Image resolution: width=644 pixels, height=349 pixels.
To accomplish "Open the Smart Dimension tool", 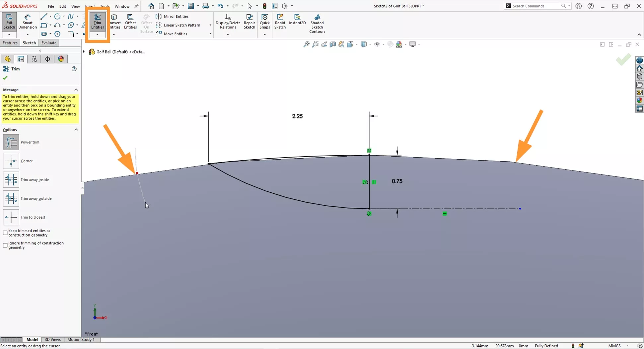I will click(x=28, y=21).
